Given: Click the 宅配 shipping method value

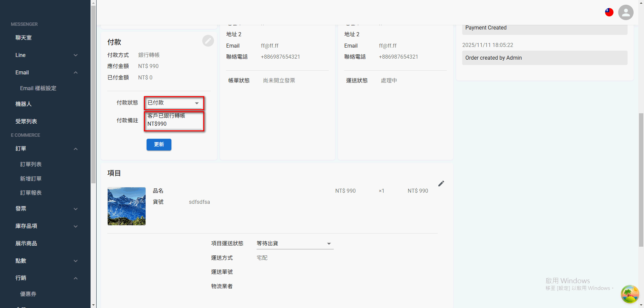Looking at the screenshot, I should click(262, 258).
